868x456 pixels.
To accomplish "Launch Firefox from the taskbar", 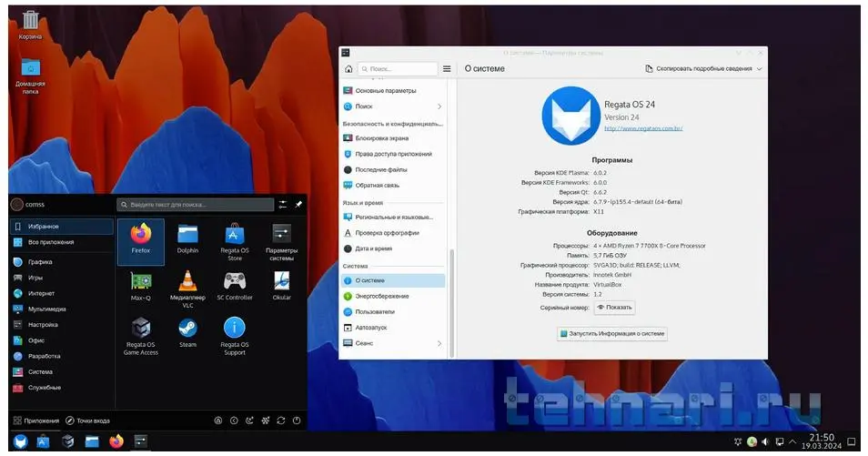I will pos(116,441).
